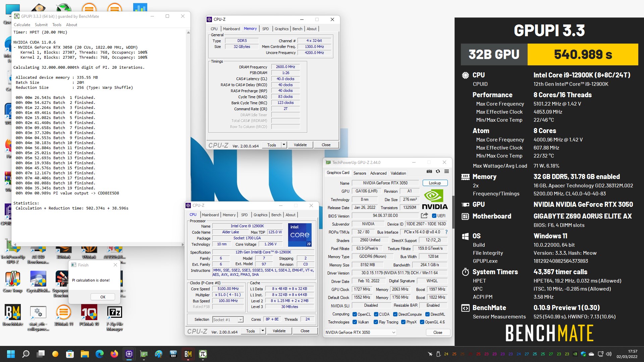Expand Tools arrow in CPU-Z Memory window
Screen dimensions: 644x362
pyautogui.click(x=284, y=145)
